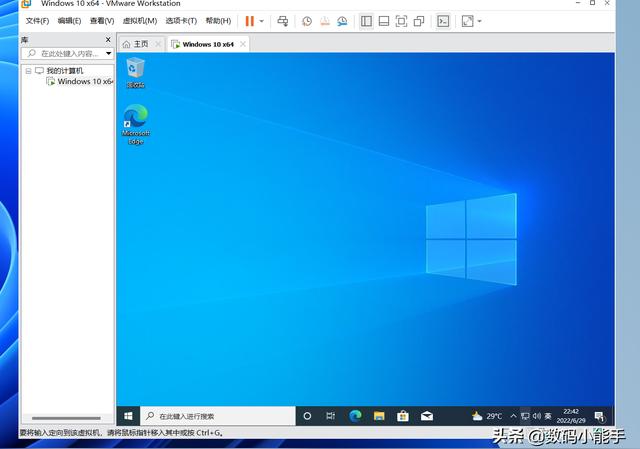Open Task View on the guest taskbar

click(331, 416)
